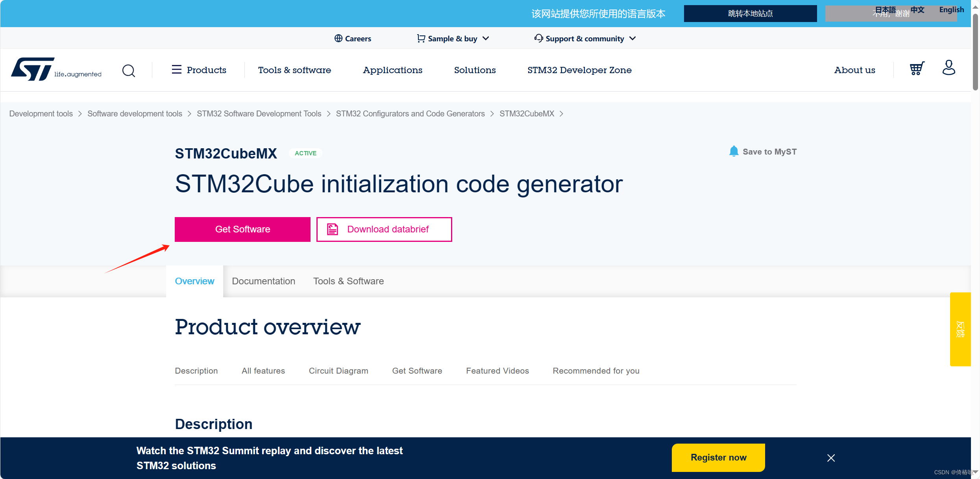Open the yellow feedback side tab
This screenshot has height=479, width=980.
point(960,329)
